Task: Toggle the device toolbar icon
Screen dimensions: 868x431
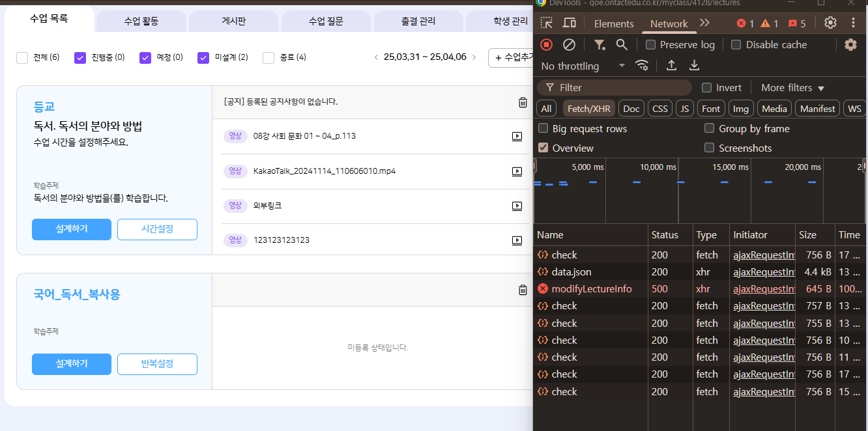Action: 569,23
